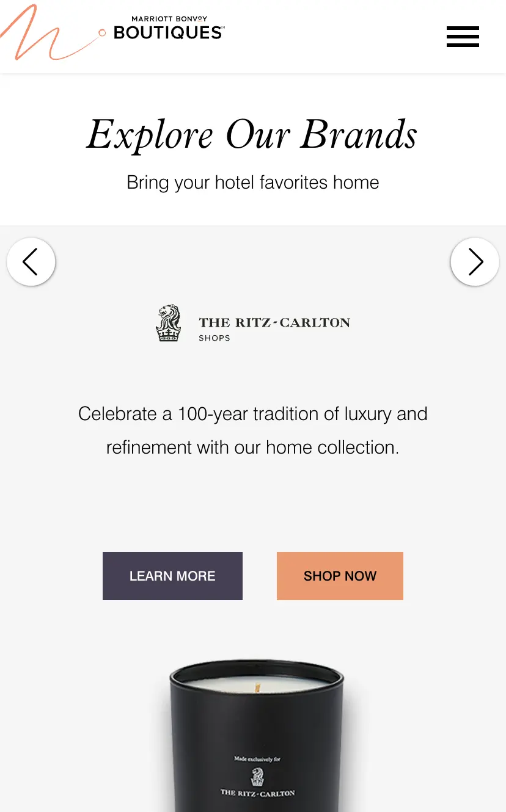Click the "Bring your hotel favorites home" subtitle
The height and width of the screenshot is (812, 506).
pos(252,183)
